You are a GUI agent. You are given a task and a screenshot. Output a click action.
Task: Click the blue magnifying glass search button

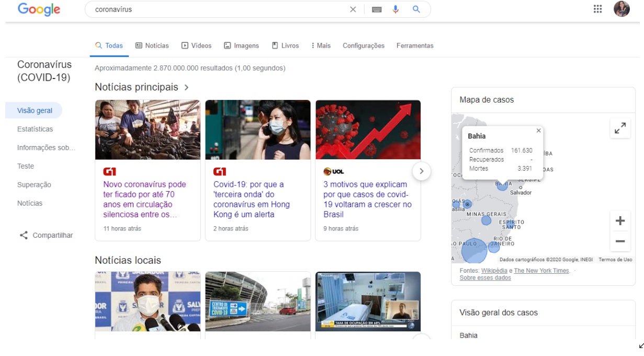(x=416, y=9)
